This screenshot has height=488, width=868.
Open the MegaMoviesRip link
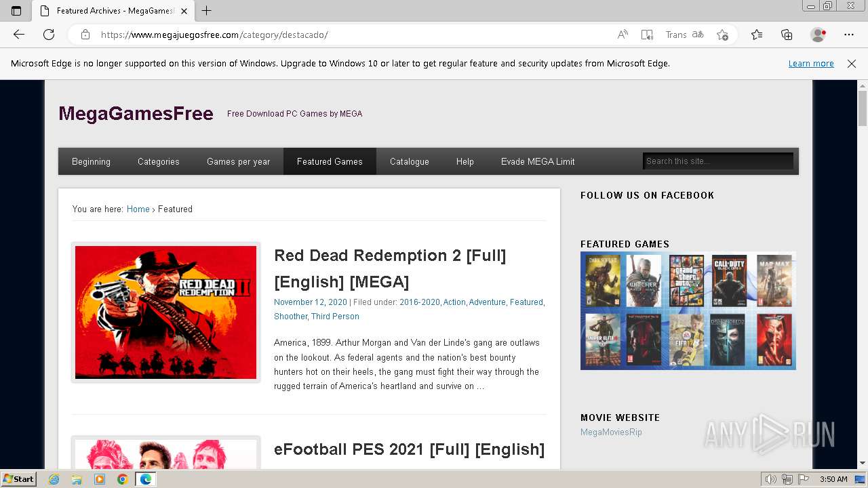coord(611,432)
